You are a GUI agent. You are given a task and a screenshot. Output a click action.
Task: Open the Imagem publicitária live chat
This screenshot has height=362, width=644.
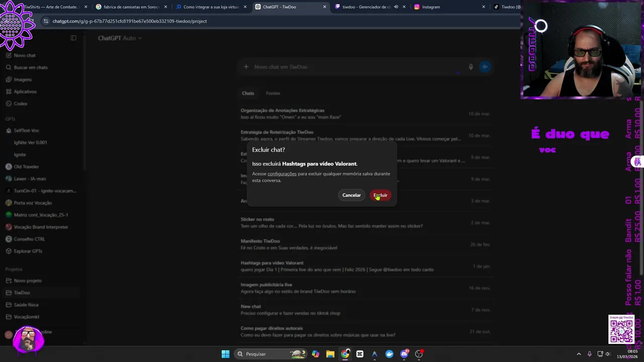point(365,288)
